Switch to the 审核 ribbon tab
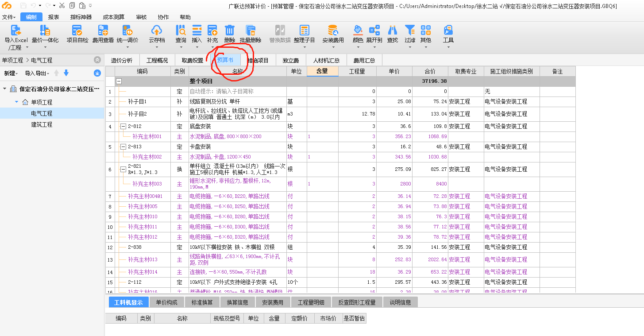 [141, 17]
